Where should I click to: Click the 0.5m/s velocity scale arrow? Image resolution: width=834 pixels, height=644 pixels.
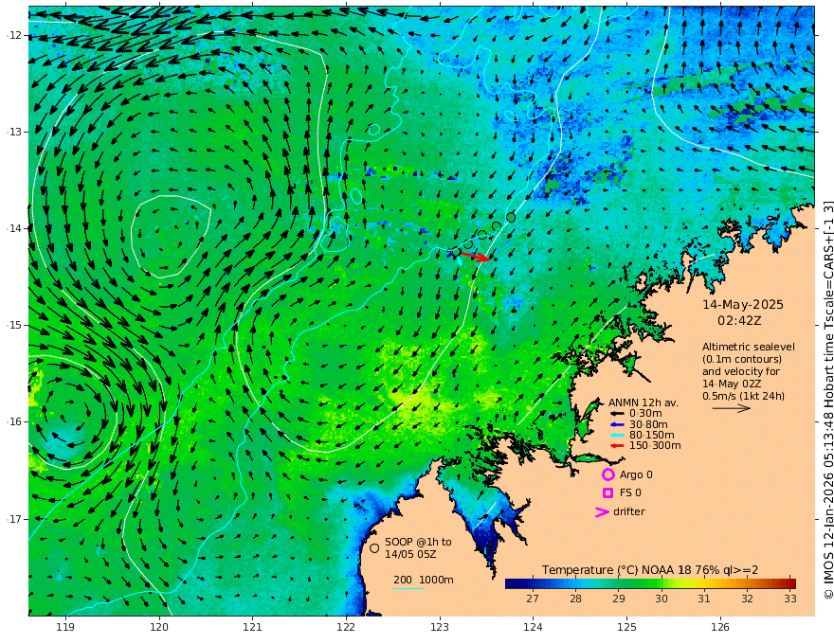click(732, 408)
